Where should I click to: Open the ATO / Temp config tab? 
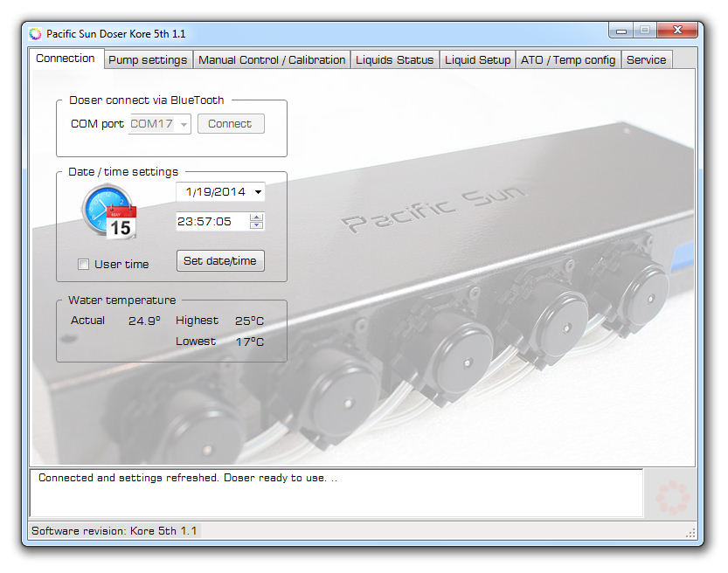coord(568,60)
